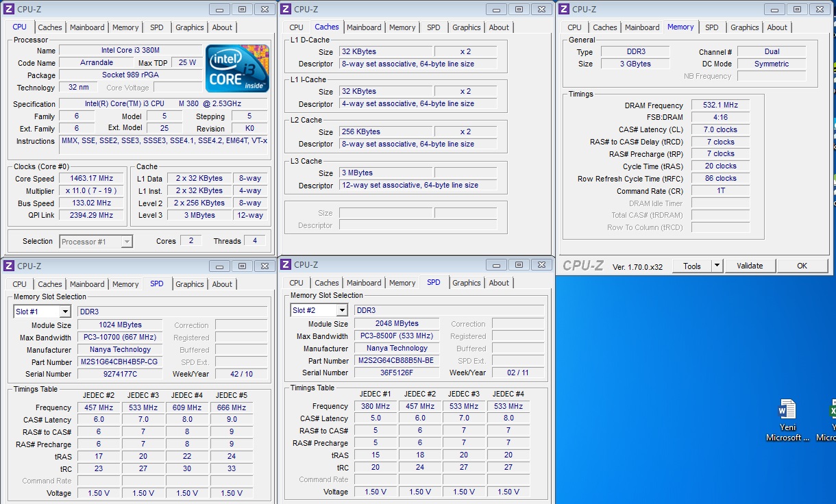The image size is (836, 504).
Task: Click the Core Speed value 1463.17 MHz
Action: pyautogui.click(x=90, y=178)
